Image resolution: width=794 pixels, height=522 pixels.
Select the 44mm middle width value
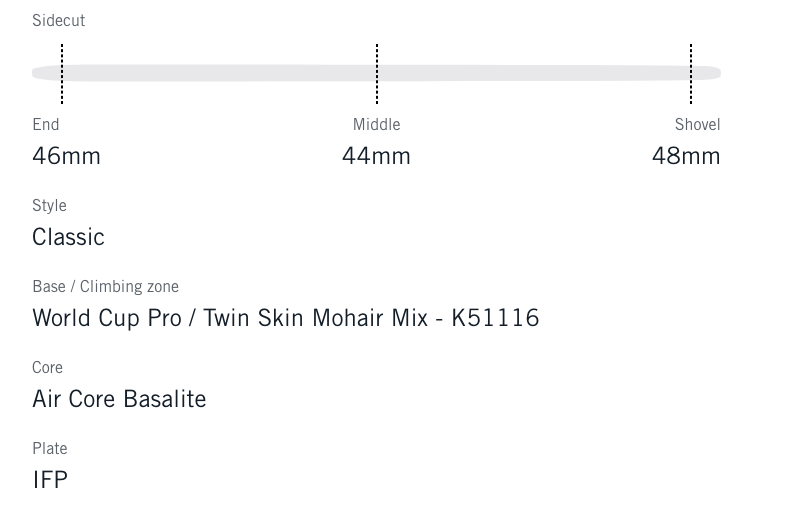[x=376, y=156]
